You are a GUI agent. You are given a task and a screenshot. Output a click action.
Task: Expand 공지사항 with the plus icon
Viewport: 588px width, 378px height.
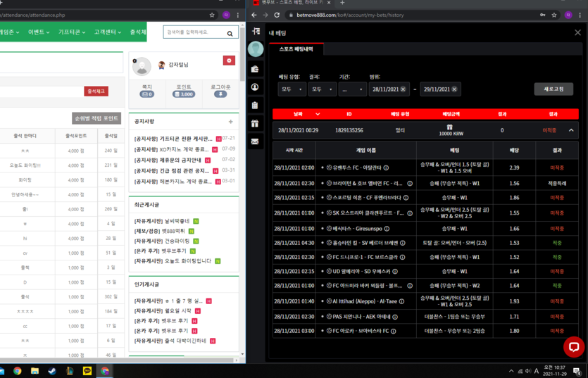point(231,122)
